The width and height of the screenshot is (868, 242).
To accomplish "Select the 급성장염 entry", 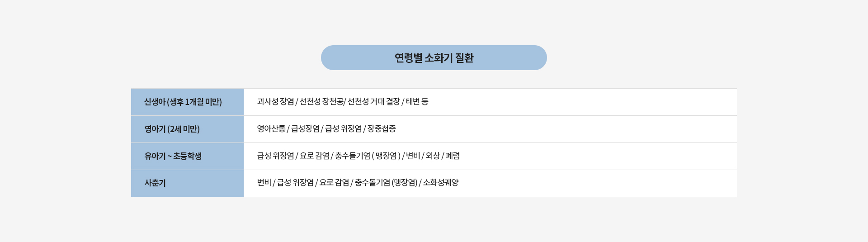I will pyautogui.click(x=305, y=129).
